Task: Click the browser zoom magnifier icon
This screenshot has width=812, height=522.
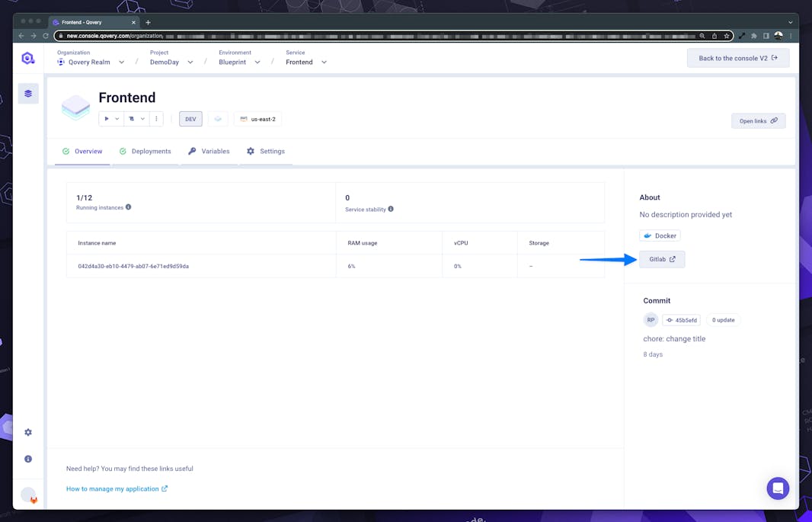Action: tap(702, 36)
